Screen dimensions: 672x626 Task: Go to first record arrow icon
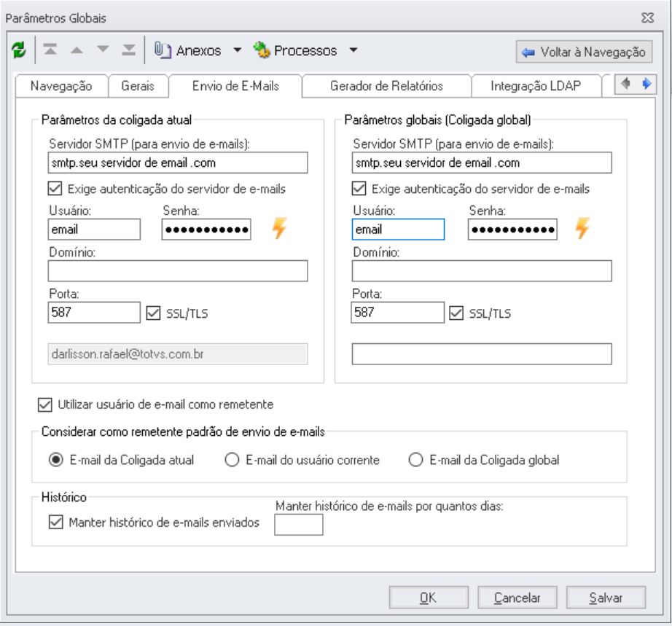click(x=50, y=50)
